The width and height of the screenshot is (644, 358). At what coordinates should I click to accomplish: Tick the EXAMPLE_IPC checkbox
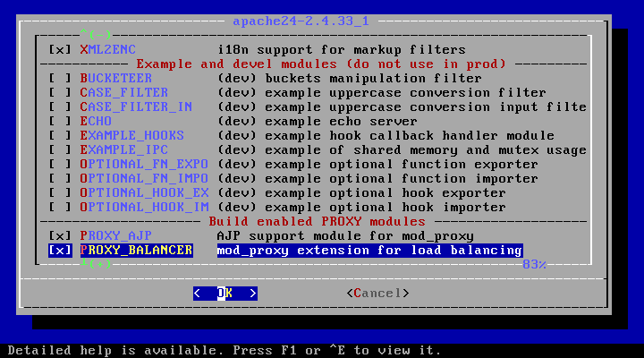pyautogui.click(x=60, y=150)
